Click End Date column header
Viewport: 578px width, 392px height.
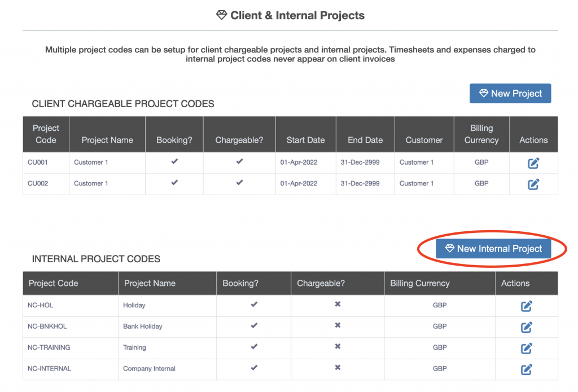click(365, 140)
